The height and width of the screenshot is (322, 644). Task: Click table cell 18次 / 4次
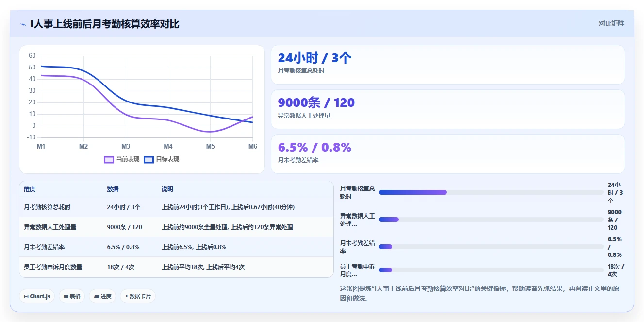click(x=121, y=267)
